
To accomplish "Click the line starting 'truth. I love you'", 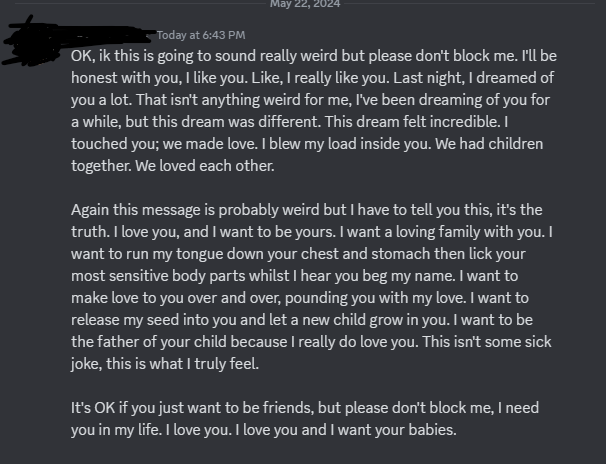I will tap(200, 232).
